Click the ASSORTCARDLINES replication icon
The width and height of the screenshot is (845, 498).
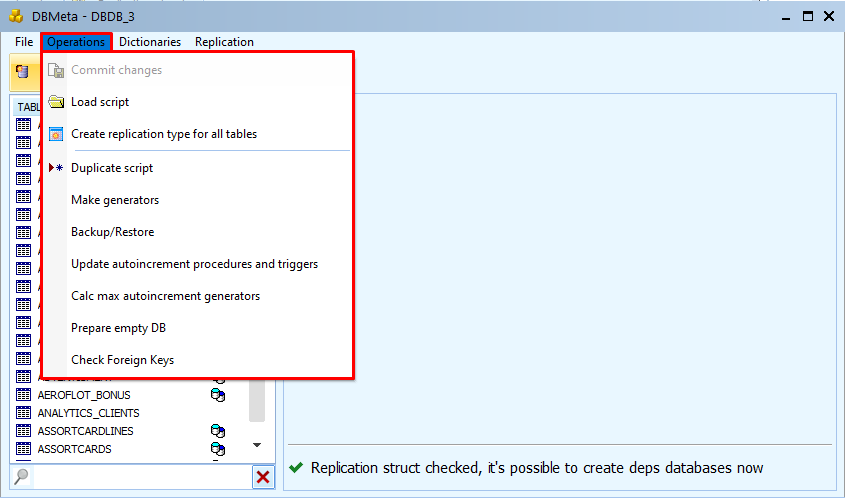217,431
